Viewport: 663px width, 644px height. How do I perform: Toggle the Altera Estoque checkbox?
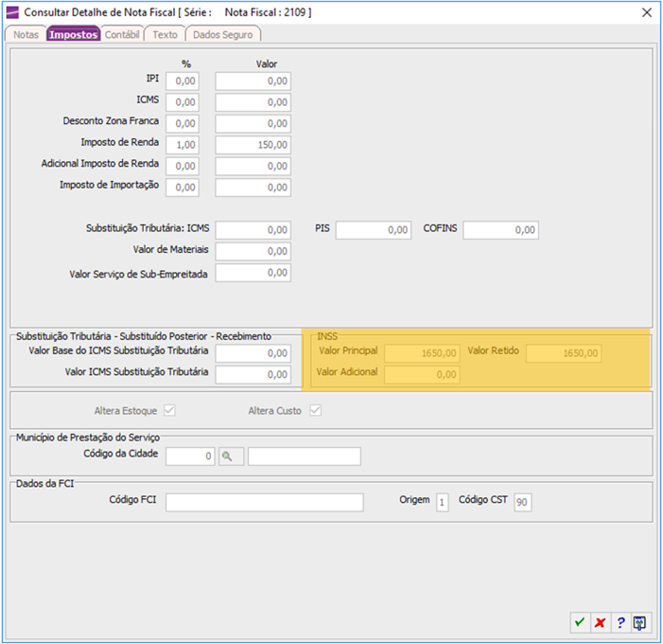pyautogui.click(x=169, y=410)
